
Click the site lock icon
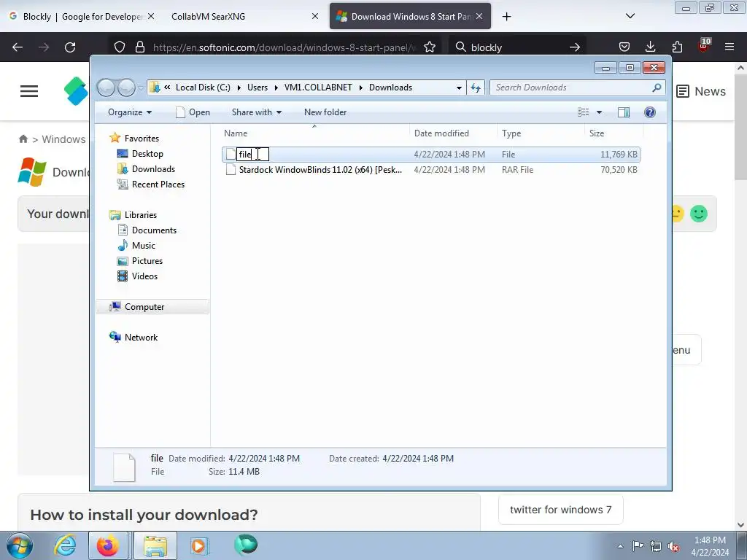click(x=139, y=47)
